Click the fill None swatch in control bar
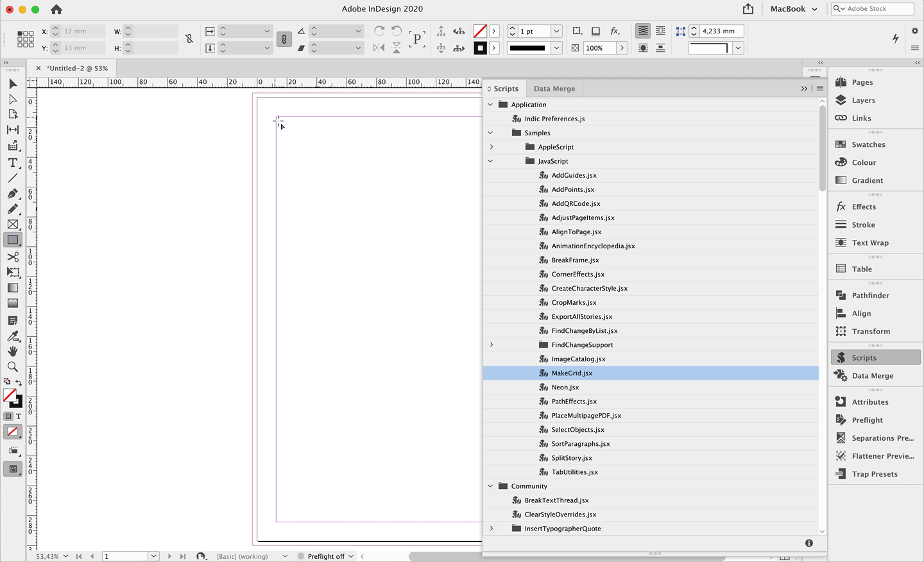Viewport: 924px width, 562px height. click(480, 31)
